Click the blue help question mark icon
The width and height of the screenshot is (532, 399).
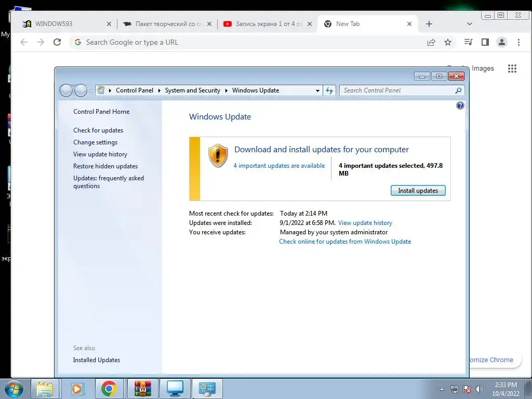point(460,105)
